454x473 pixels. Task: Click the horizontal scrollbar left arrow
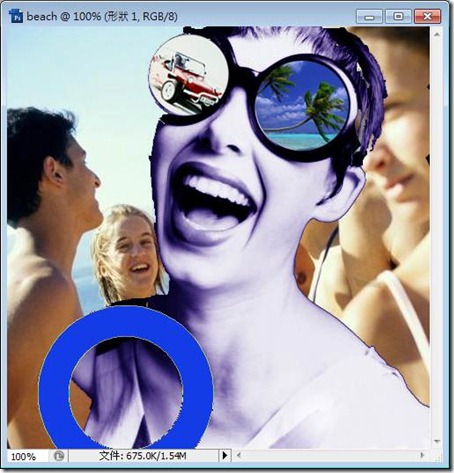point(239,455)
